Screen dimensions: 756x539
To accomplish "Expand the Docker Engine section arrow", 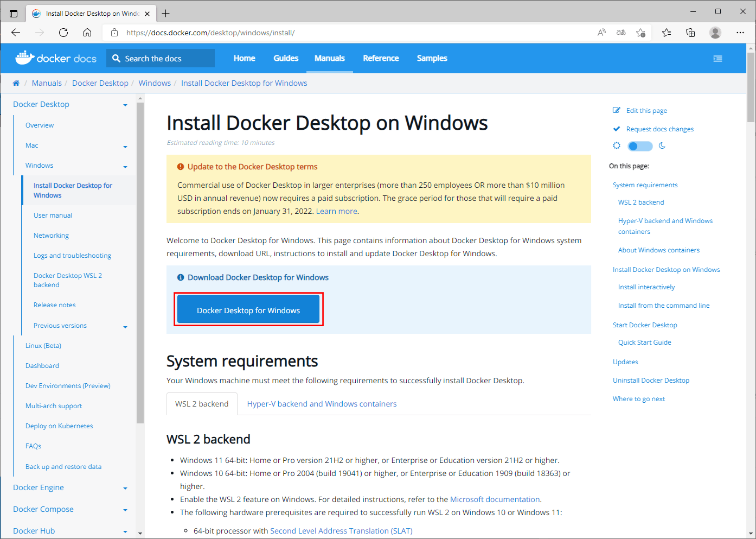I will [125, 488].
